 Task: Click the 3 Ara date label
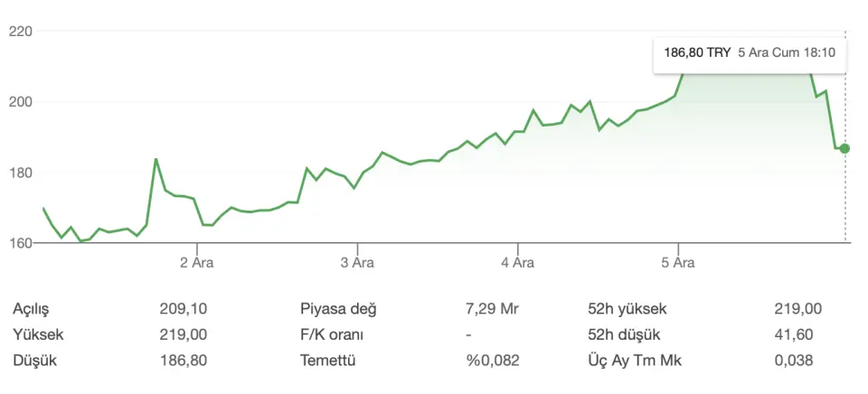(357, 263)
